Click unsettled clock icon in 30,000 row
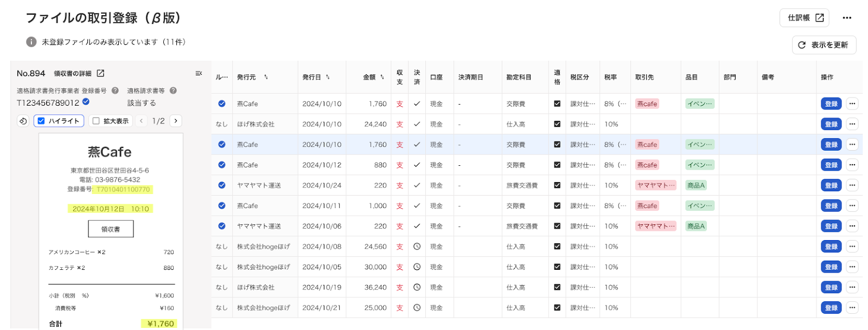Screen dimensions: 868x330 click(x=417, y=267)
